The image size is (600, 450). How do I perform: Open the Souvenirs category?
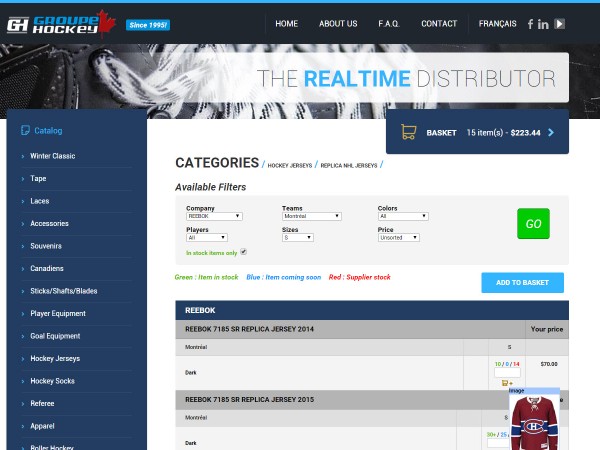coord(46,246)
